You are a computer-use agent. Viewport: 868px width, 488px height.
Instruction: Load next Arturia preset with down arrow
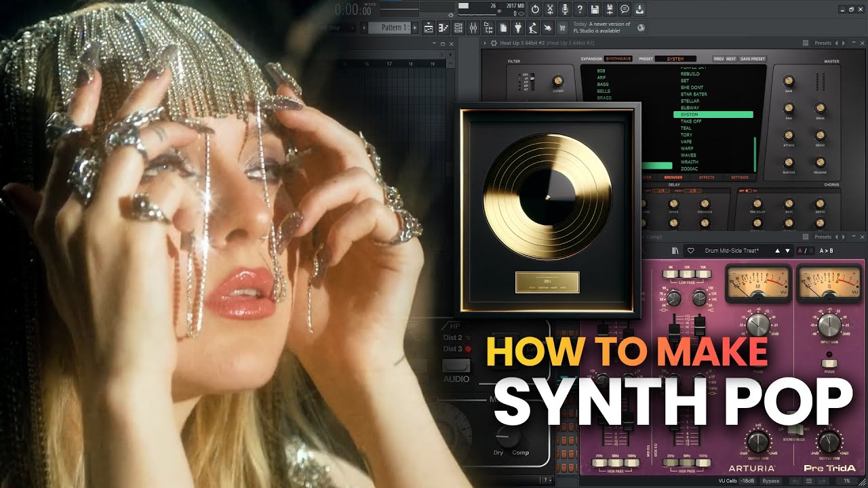tap(787, 251)
